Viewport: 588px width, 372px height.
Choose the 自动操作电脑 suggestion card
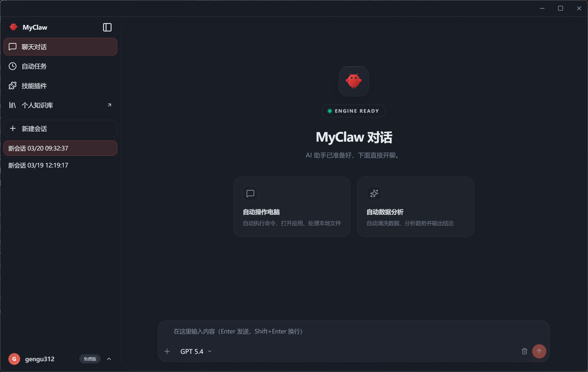[x=292, y=207]
